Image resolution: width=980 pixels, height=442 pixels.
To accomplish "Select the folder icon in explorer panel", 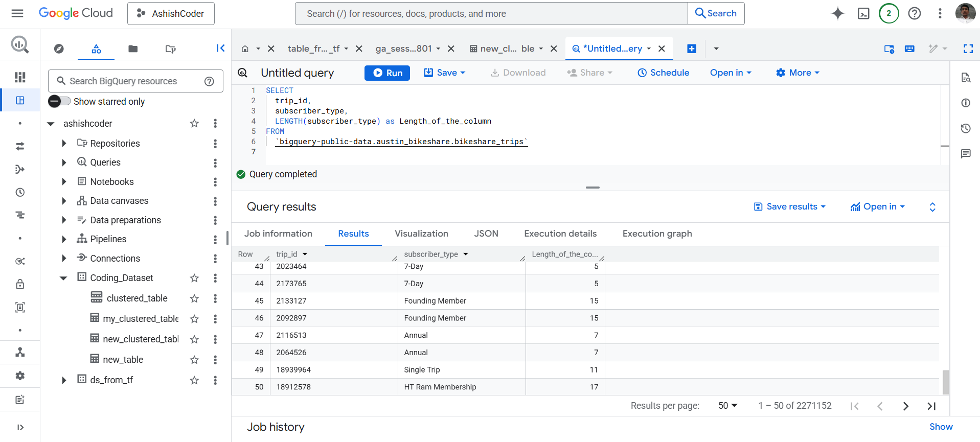I will point(133,49).
